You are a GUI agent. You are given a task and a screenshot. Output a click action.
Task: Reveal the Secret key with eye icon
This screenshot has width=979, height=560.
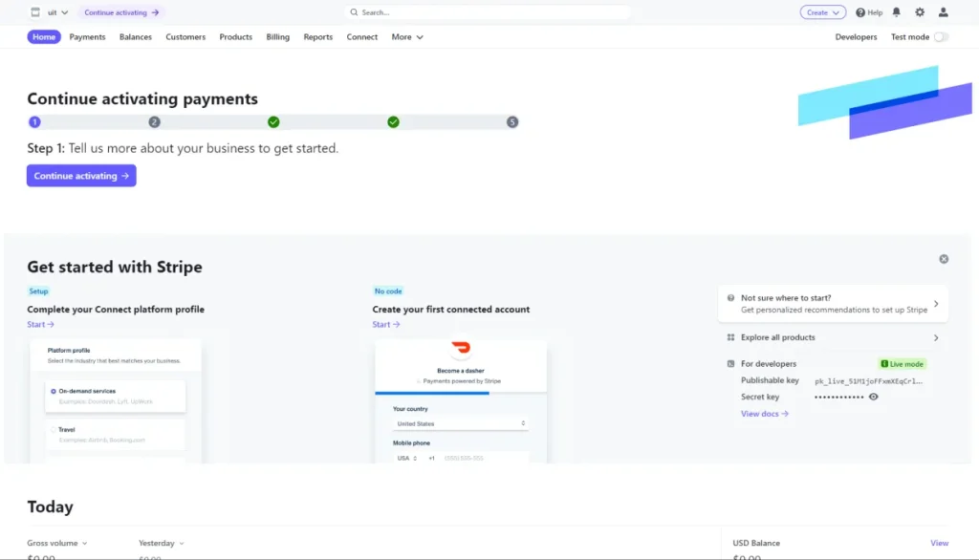pyautogui.click(x=873, y=397)
